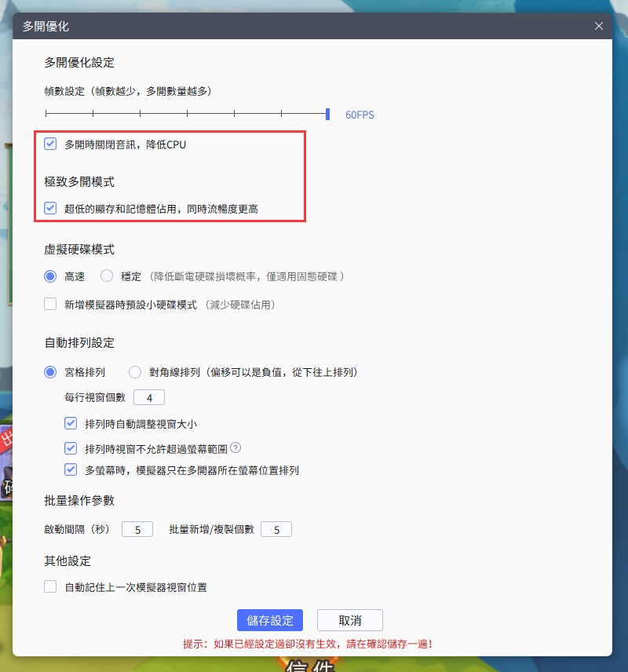The width and height of the screenshot is (628, 672).
Task: Click the 60FPS frame rate slider handle
Action: pos(327,114)
